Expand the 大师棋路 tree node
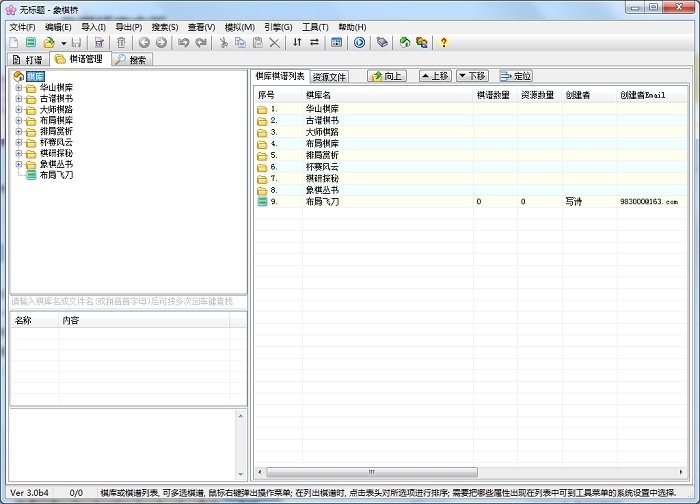 19,110
